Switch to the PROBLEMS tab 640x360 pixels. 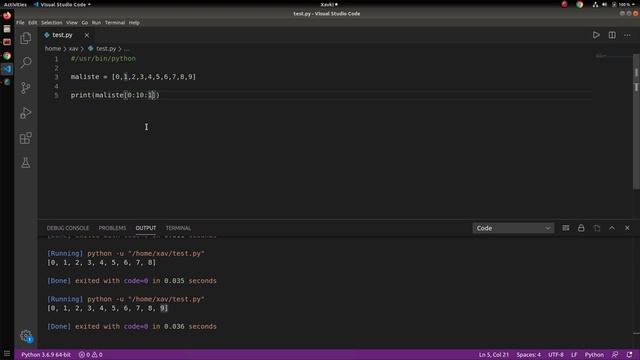click(112, 228)
